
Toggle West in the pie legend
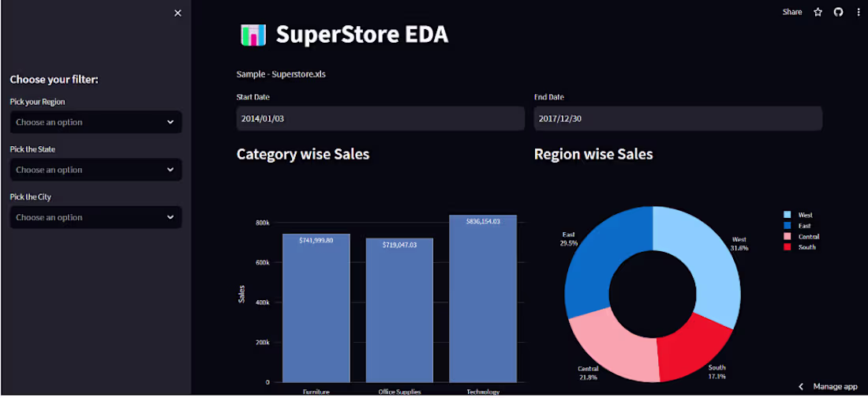(x=805, y=215)
